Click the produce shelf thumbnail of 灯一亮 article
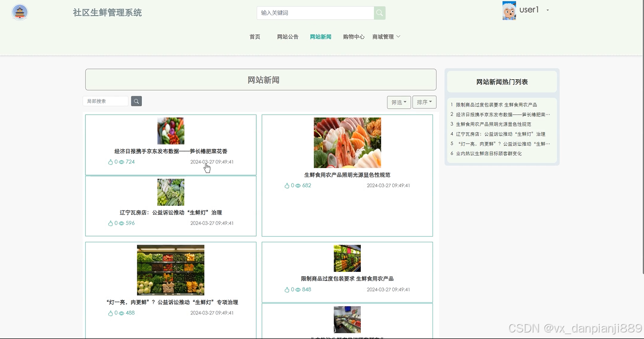The width and height of the screenshot is (644, 339). pyautogui.click(x=171, y=270)
